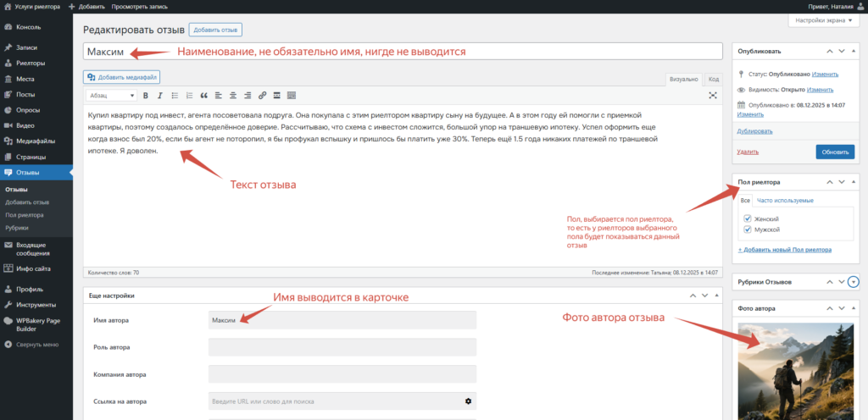Click the Компания автора input field

(342, 374)
